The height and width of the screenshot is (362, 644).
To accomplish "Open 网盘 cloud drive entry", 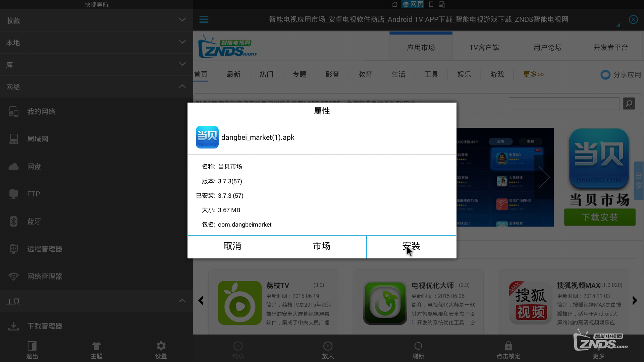I will click(x=96, y=166).
